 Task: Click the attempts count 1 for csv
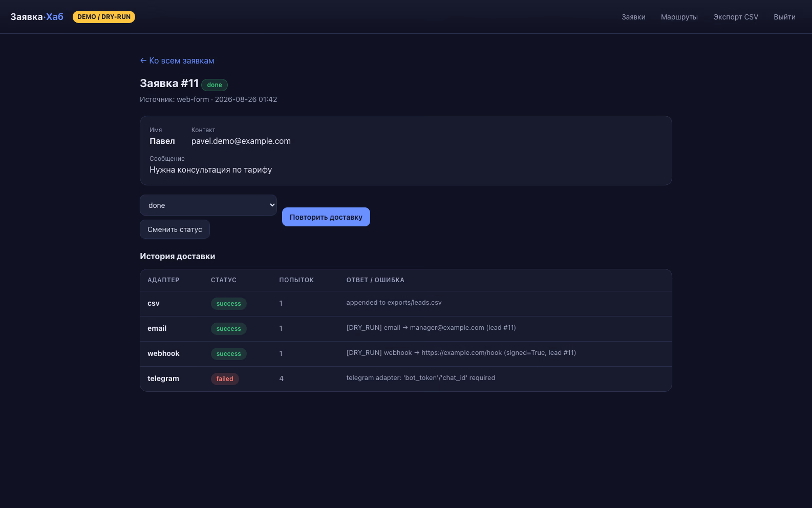pyautogui.click(x=281, y=303)
